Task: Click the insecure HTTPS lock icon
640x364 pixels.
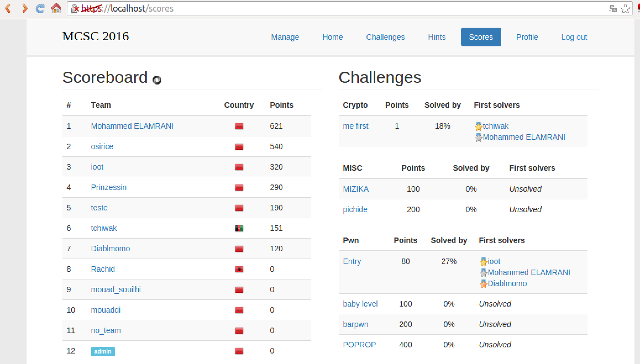Action: tap(75, 9)
